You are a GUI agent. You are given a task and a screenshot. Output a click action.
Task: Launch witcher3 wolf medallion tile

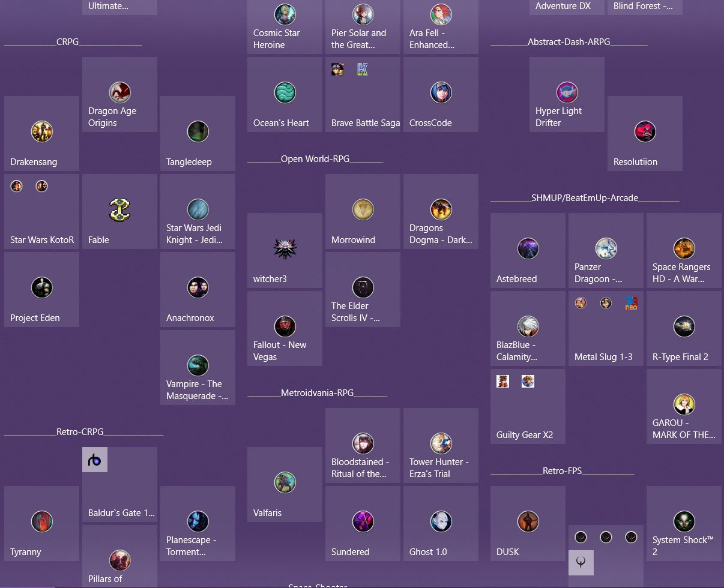click(285, 250)
